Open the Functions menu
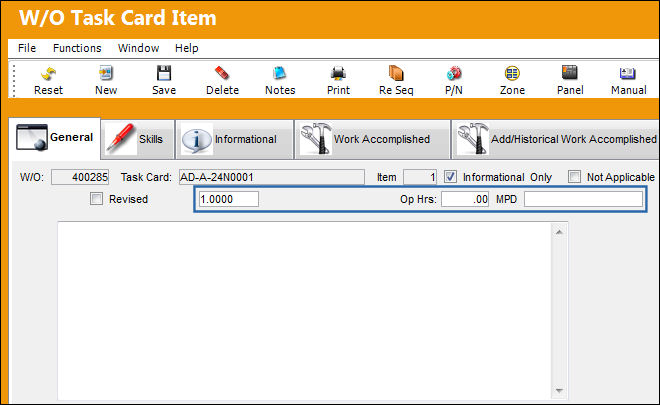The image size is (660, 405). point(77,48)
